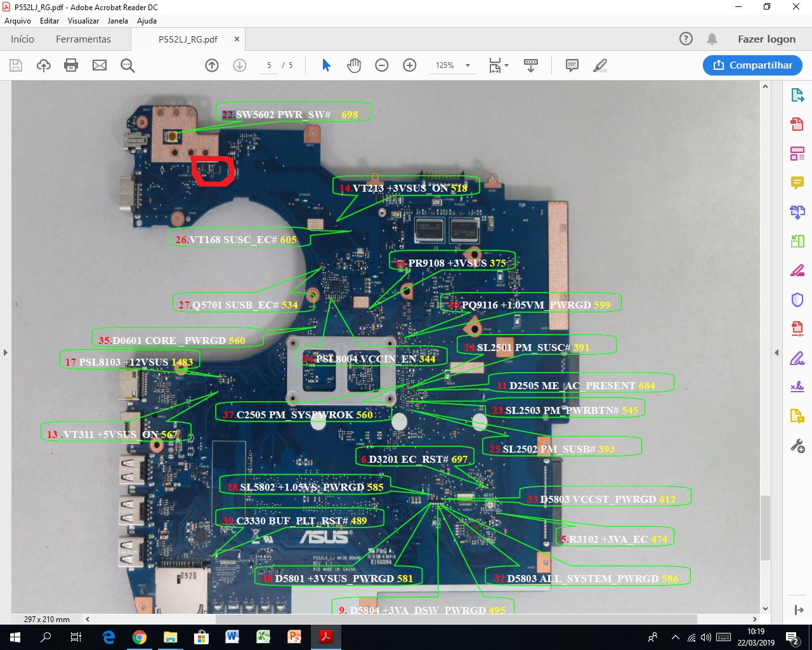
Task: Click Fazer logon link
Action: pos(766,39)
